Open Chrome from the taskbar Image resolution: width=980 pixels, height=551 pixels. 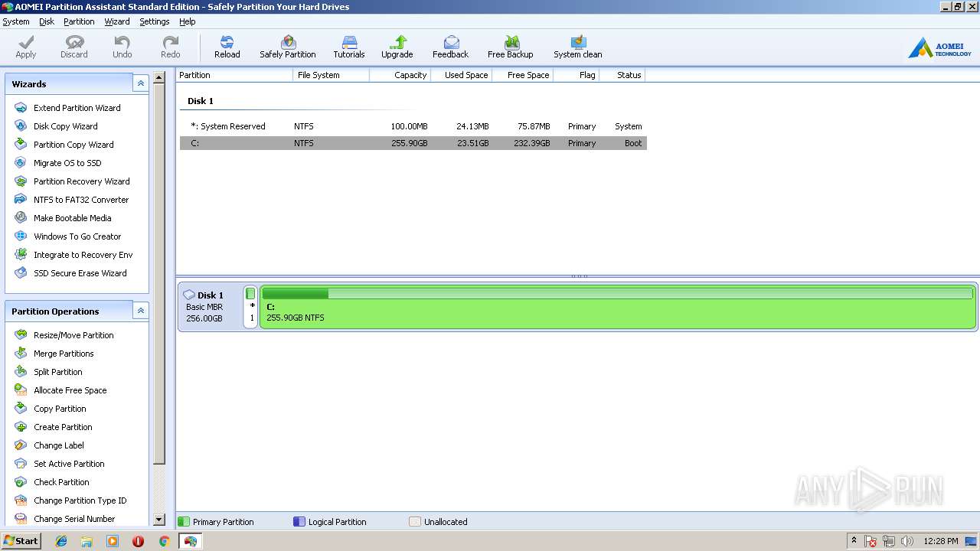tap(164, 541)
